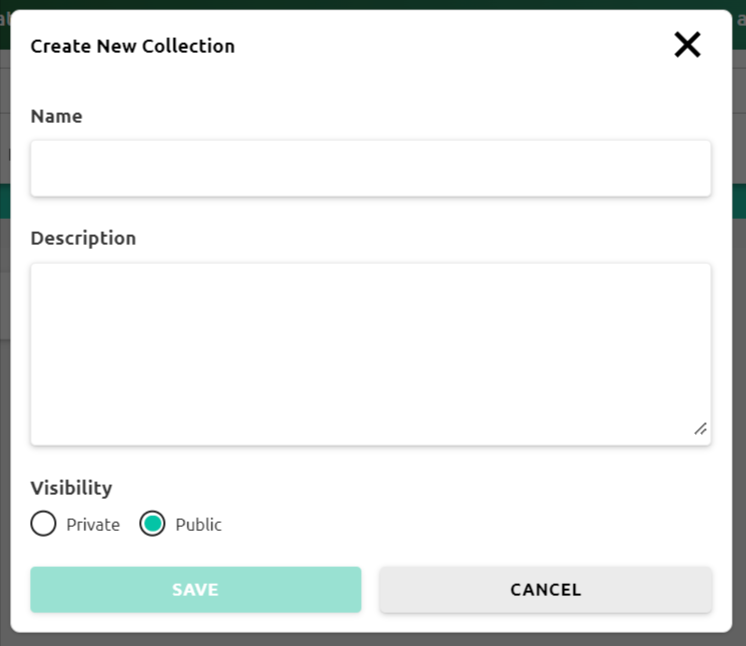
Task: Select the Private visibility radio button
Action: pyautogui.click(x=43, y=524)
